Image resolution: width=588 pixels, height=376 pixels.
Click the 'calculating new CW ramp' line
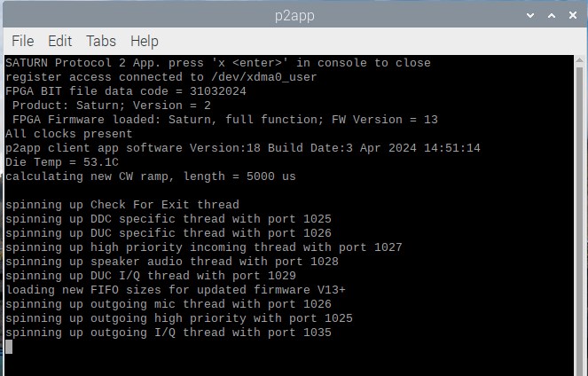[x=151, y=176]
